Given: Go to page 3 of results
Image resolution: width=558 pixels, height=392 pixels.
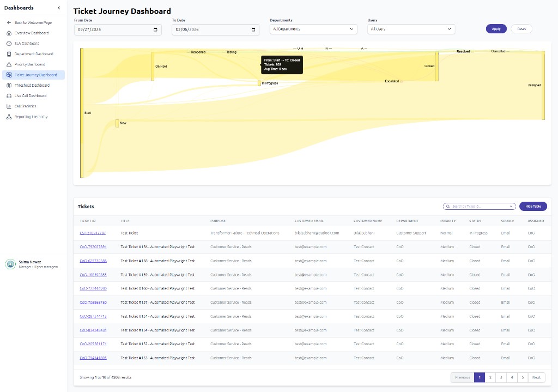Looking at the screenshot, I should [x=501, y=377].
